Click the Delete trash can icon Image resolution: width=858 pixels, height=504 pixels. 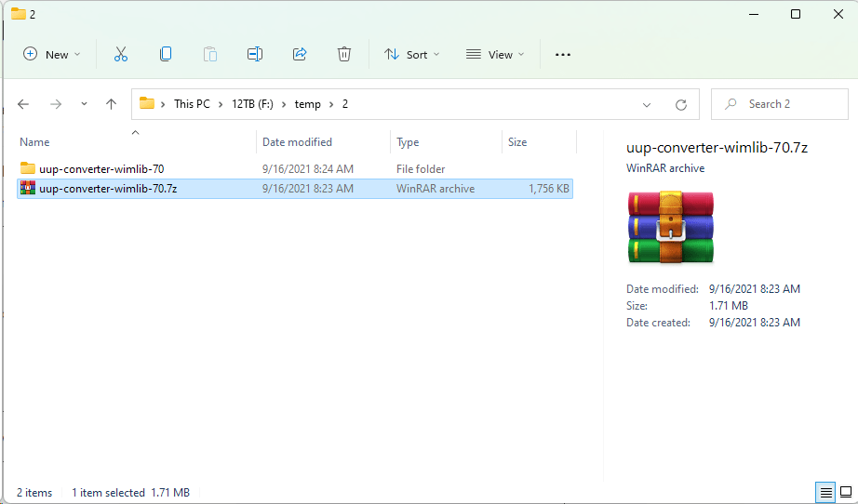click(x=344, y=55)
